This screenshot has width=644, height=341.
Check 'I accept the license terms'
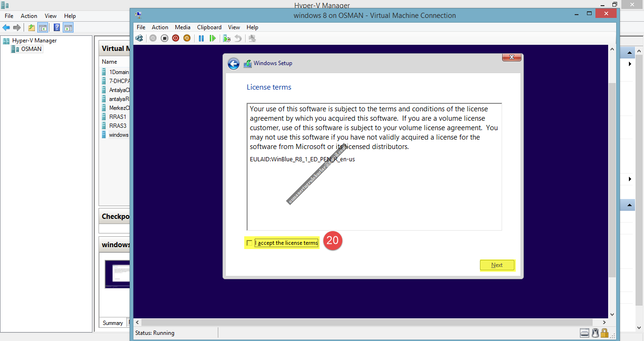click(249, 243)
